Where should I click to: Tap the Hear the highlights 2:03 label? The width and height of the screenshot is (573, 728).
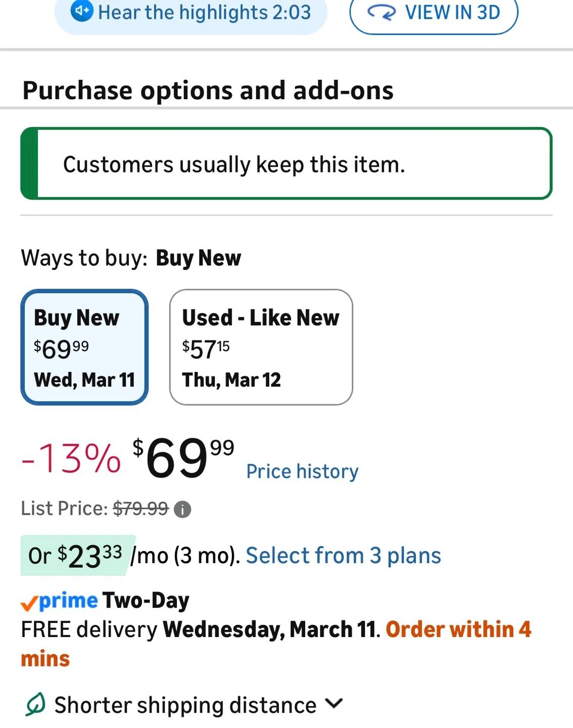204,12
